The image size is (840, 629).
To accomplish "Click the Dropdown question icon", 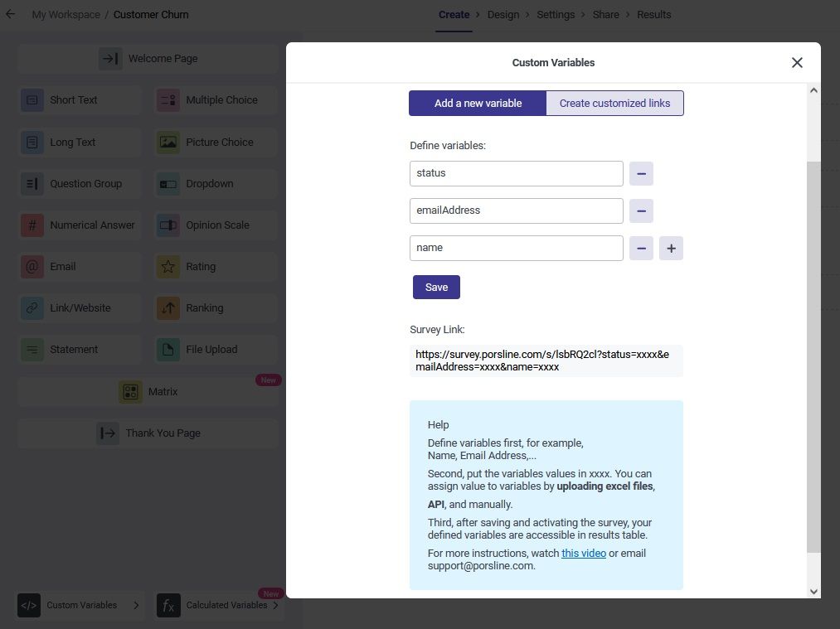I will [168, 184].
